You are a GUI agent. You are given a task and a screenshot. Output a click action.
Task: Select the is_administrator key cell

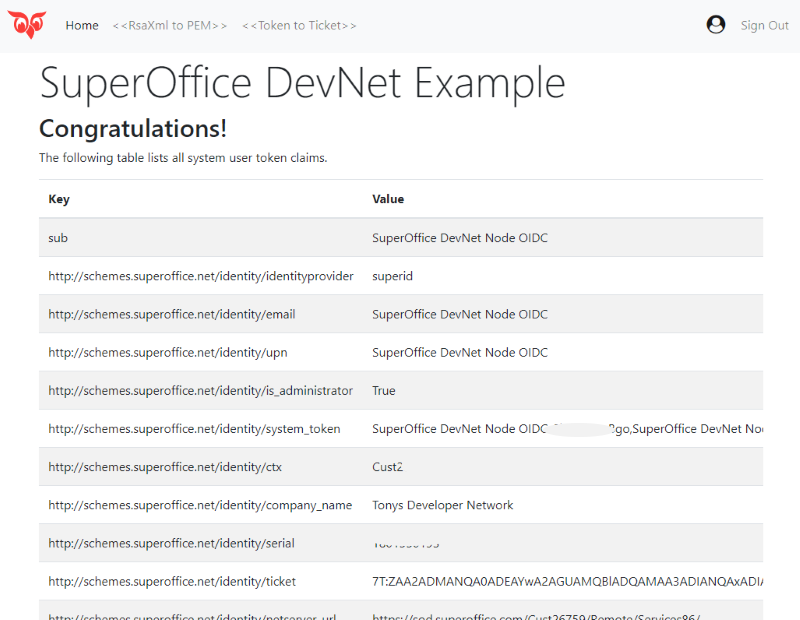tap(201, 390)
